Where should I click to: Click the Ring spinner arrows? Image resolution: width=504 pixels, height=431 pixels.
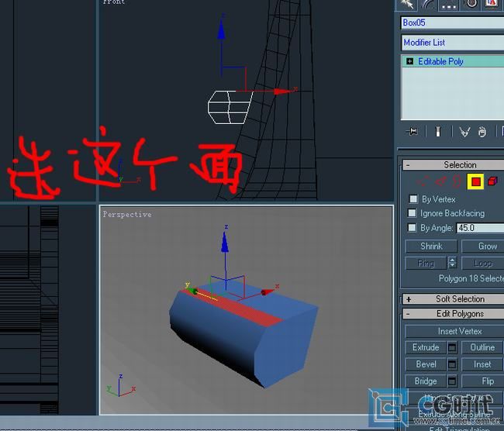tap(452, 263)
